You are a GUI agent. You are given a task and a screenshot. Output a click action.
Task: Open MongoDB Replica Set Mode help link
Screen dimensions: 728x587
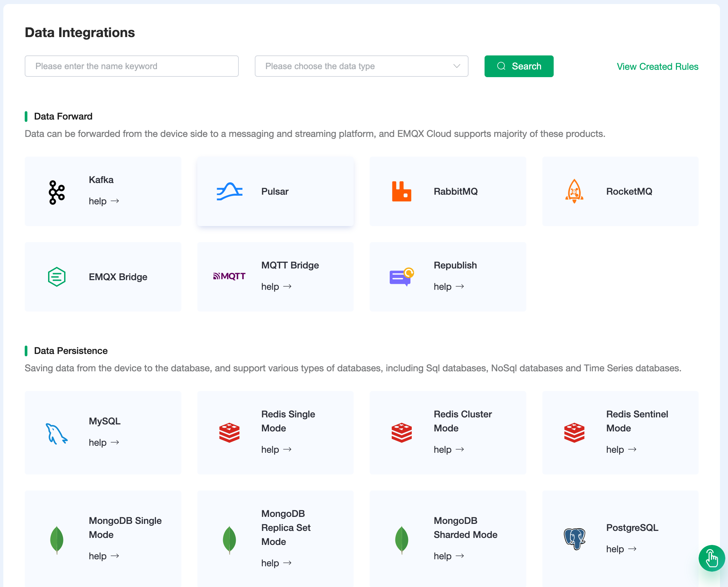pyautogui.click(x=276, y=563)
